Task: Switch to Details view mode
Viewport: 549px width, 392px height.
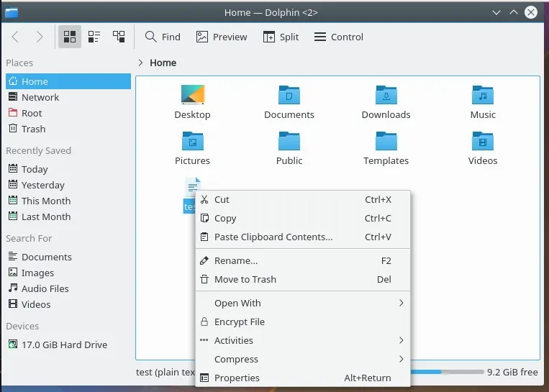Action: point(119,37)
